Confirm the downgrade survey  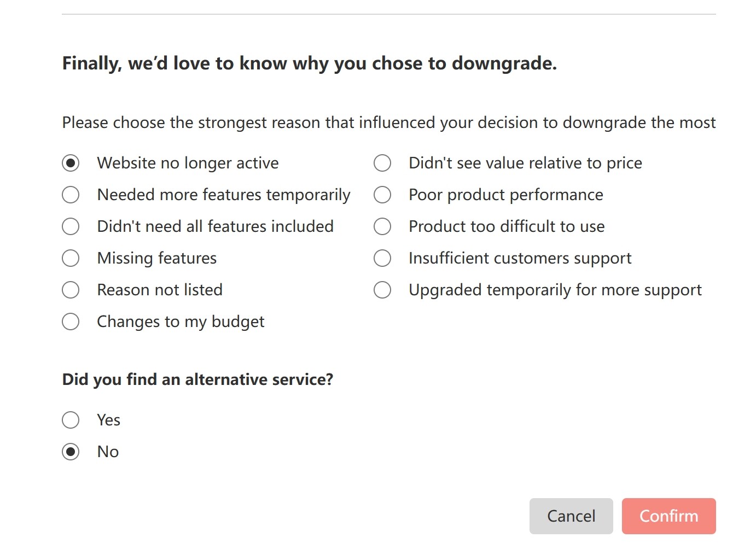[669, 516]
